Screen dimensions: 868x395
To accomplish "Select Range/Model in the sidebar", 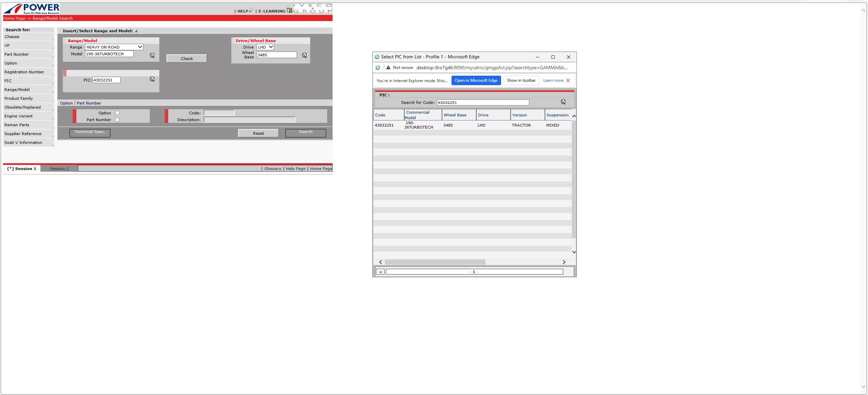I will click(x=29, y=90).
